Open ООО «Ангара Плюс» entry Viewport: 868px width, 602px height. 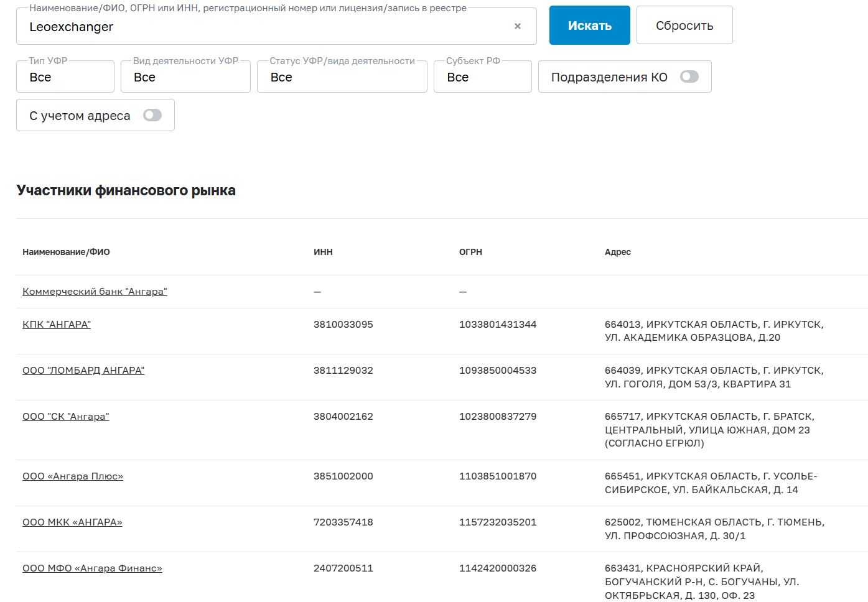[73, 476]
